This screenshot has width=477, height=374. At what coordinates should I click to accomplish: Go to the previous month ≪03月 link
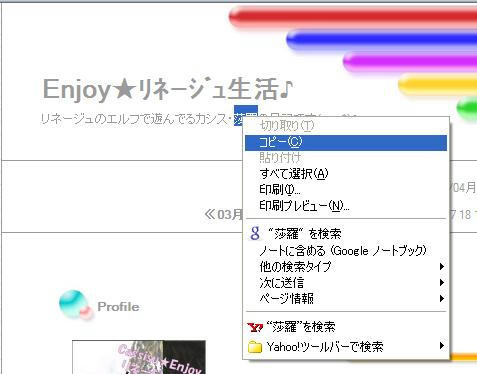click(224, 214)
